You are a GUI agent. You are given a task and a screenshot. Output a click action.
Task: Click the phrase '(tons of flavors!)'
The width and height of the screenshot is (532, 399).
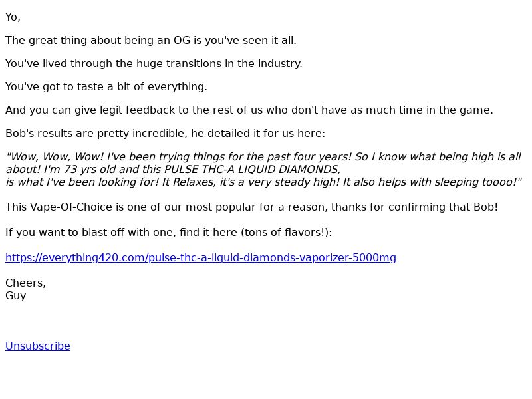pos(286,233)
